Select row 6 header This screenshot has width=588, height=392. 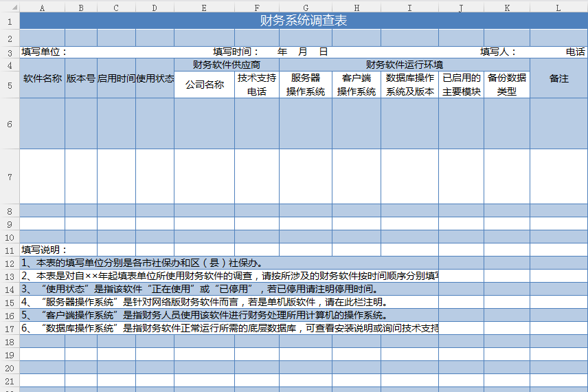10,124
